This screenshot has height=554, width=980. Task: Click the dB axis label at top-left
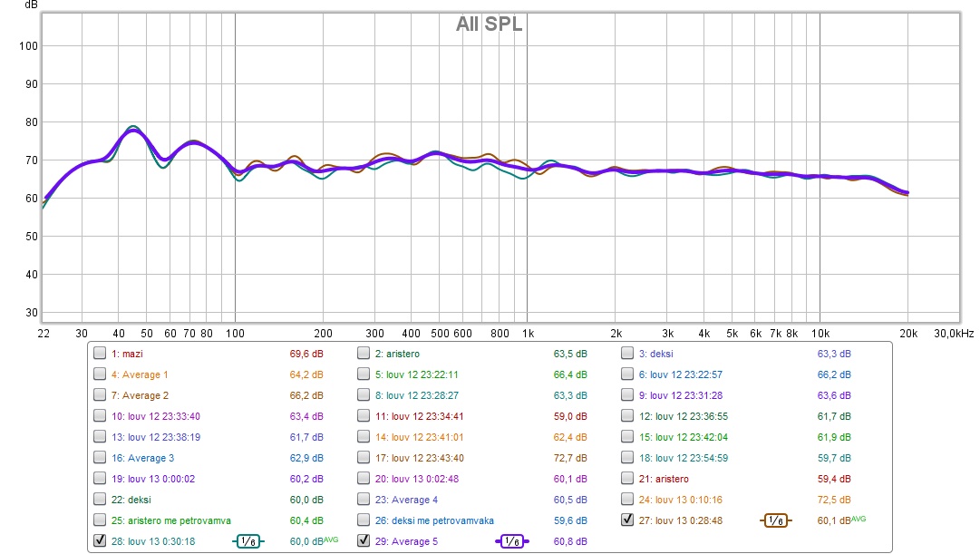[31, 5]
